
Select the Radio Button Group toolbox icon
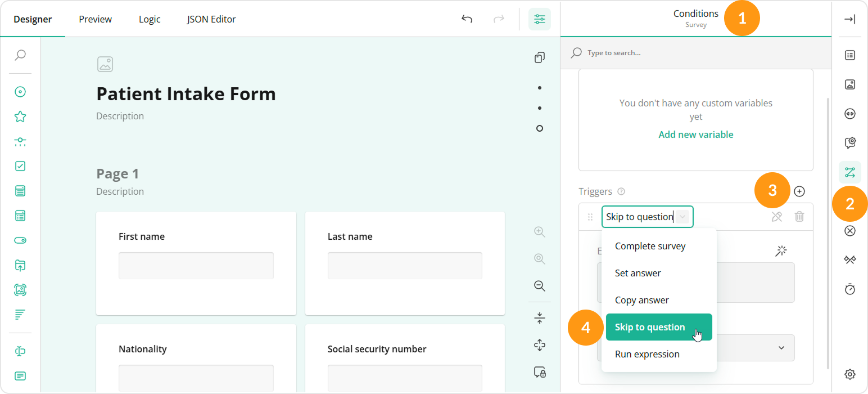[x=20, y=91]
